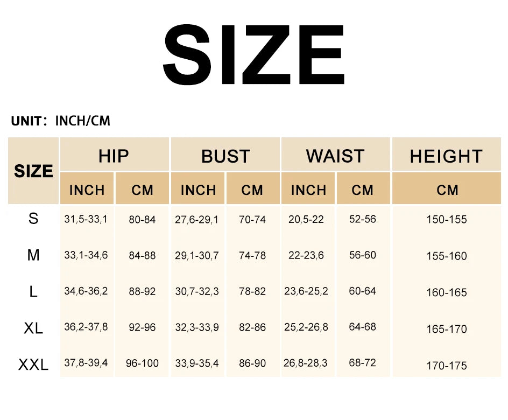Screen dimensions: 508x420
Task: Select the XL size row label
Action: (33, 328)
